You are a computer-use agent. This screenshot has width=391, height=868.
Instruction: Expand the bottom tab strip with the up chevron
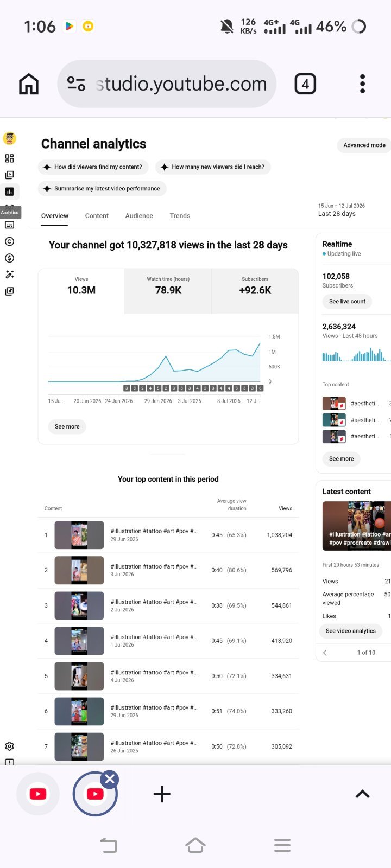pos(362,794)
